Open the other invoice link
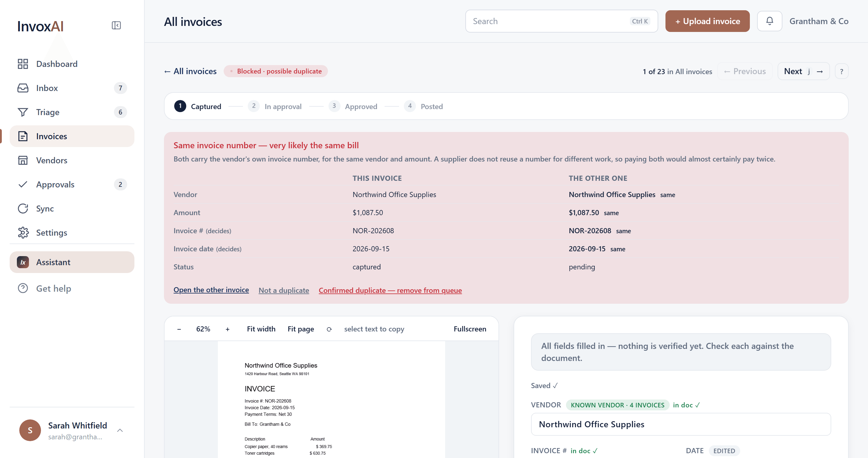The height and width of the screenshot is (458, 868). click(x=211, y=290)
